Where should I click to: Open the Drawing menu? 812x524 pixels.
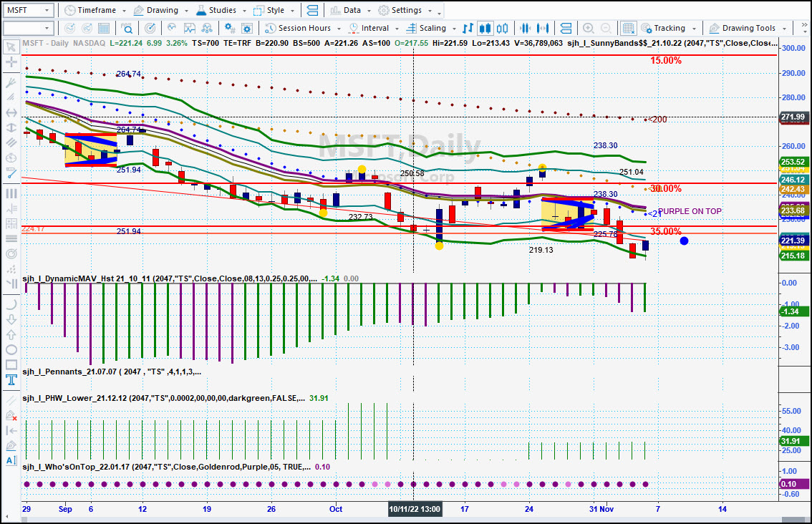[x=160, y=10]
